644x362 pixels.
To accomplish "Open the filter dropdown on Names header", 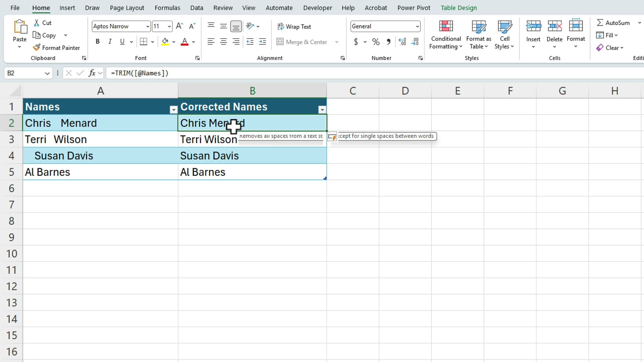I will click(174, 110).
